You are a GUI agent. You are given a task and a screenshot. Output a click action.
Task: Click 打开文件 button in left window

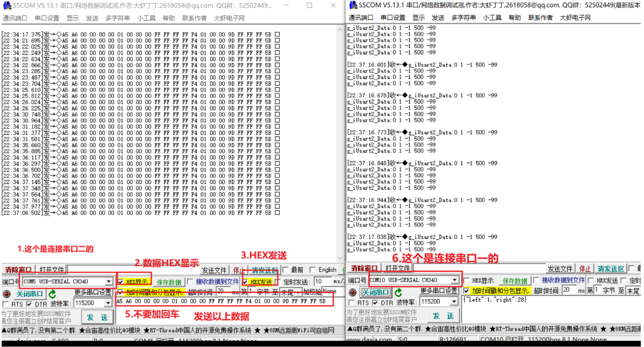pyautogui.click(x=52, y=270)
